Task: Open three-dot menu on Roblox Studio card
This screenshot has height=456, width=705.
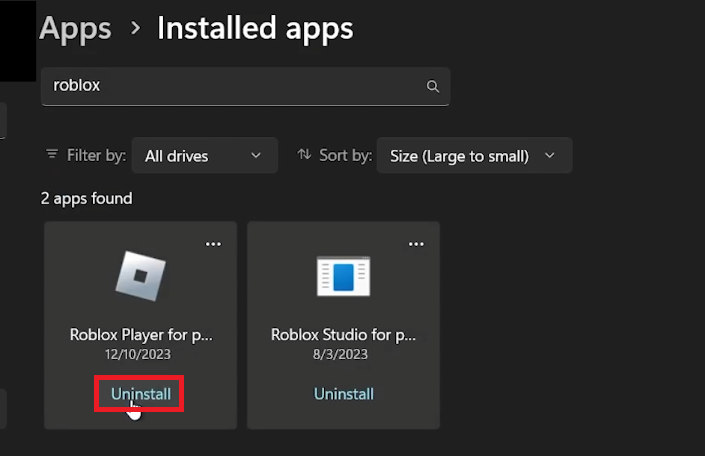Action: pos(416,244)
